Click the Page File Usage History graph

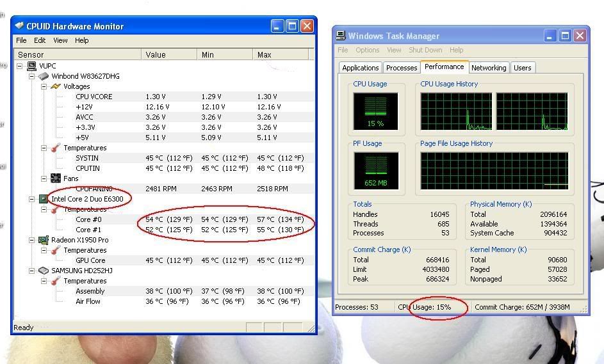pyautogui.click(x=494, y=171)
